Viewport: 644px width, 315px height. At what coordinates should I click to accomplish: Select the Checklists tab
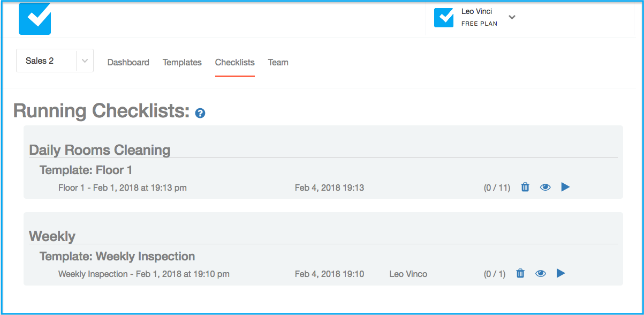click(x=235, y=62)
